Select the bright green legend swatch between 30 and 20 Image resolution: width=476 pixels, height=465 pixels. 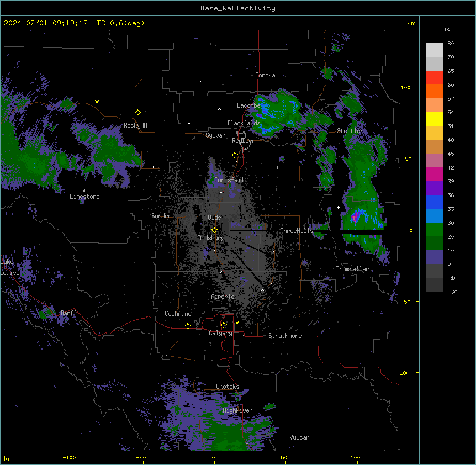434,230
